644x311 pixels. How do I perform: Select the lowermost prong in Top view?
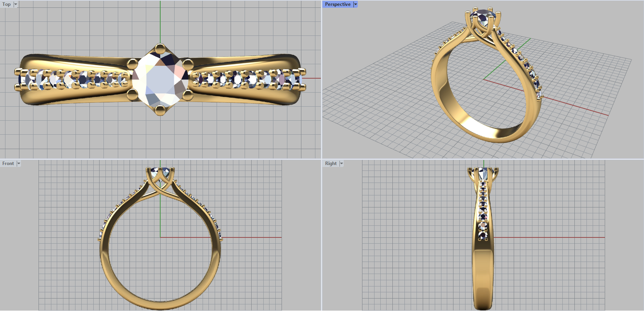(x=160, y=110)
